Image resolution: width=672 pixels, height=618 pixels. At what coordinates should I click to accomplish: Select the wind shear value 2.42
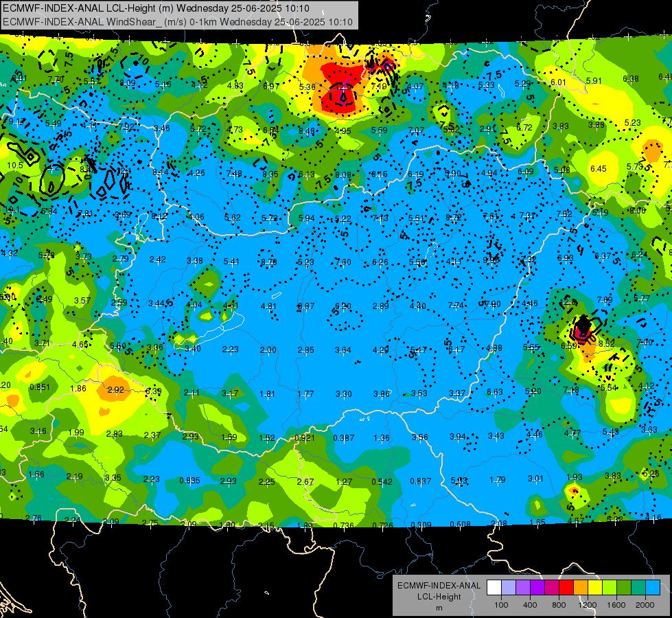tap(158, 259)
